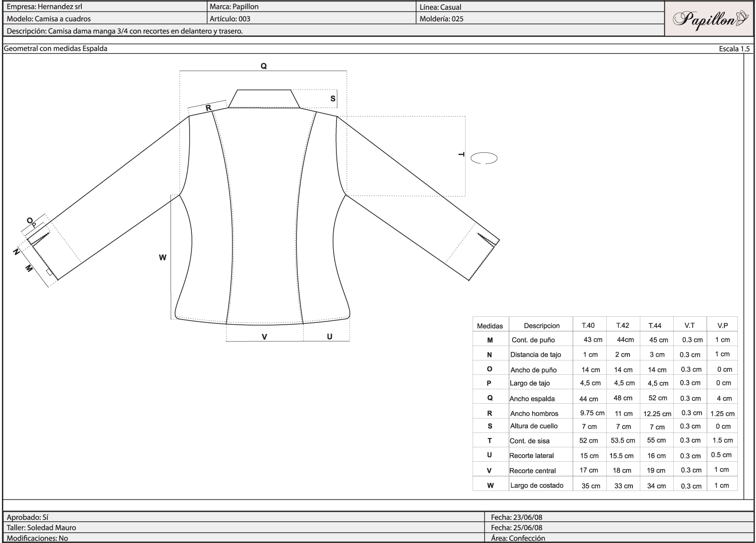
Task: Click the 'Ancho espalda' description row
Action: pyautogui.click(x=532, y=399)
